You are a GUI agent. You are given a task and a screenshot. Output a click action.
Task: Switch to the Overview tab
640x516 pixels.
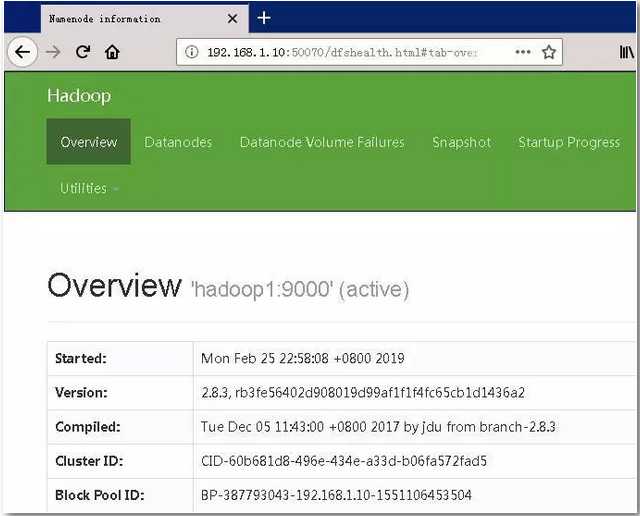[89, 142]
